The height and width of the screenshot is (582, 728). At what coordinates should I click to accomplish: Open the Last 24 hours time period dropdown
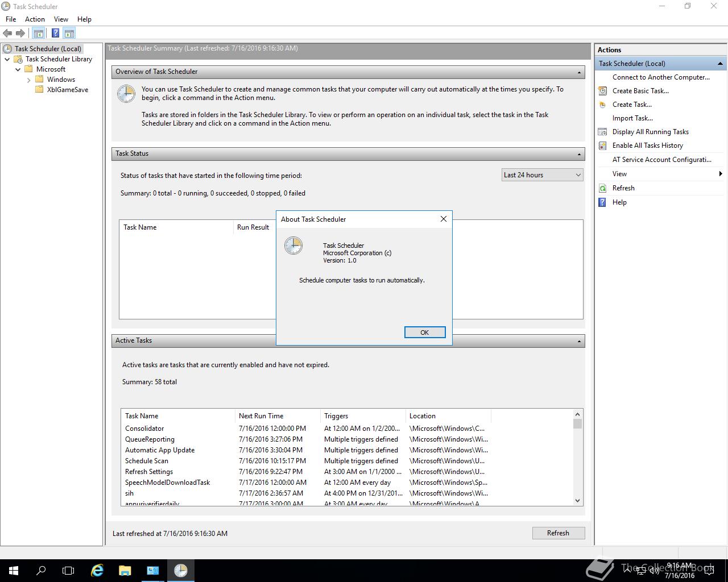(x=543, y=175)
